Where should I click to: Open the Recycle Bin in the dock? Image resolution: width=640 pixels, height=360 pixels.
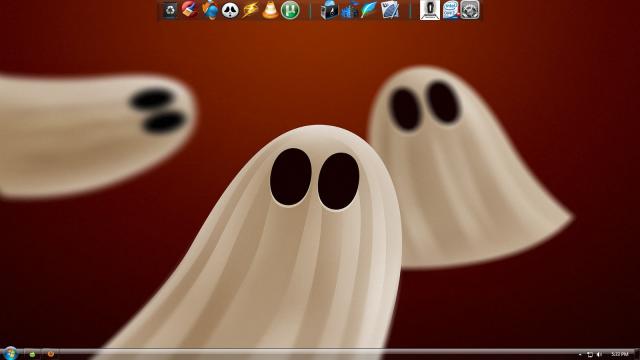pos(170,10)
